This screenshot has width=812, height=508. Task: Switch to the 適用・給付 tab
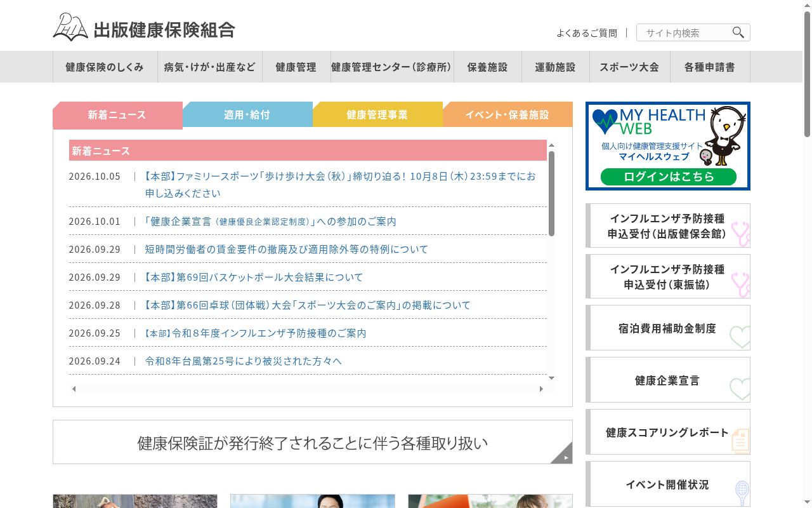tap(247, 114)
